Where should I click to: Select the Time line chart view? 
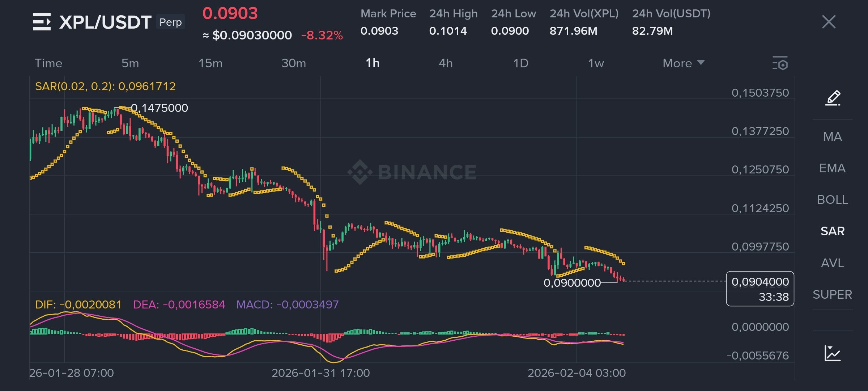(48, 63)
